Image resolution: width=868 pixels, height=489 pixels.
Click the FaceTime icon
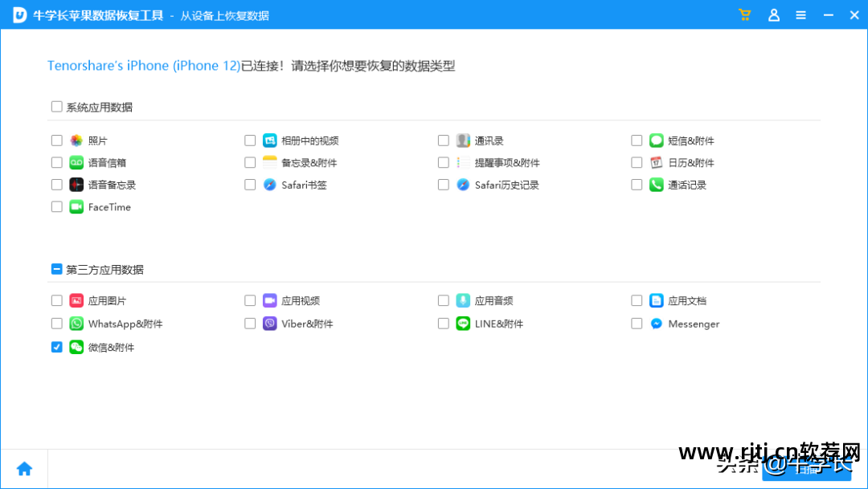tap(75, 206)
